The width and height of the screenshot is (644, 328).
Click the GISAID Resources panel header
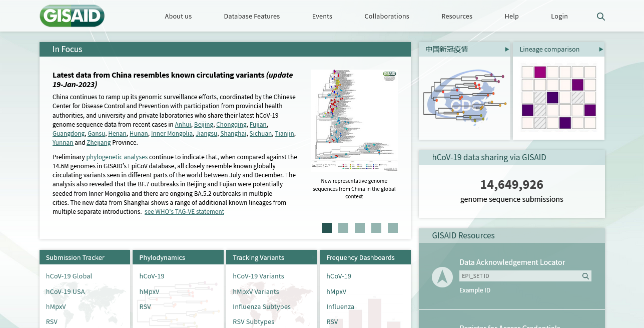(x=512, y=235)
